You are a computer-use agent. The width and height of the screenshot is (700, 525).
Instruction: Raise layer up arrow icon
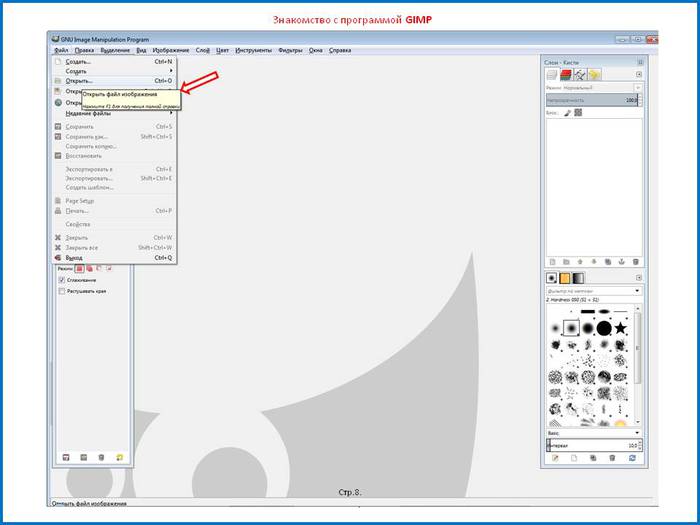580,262
